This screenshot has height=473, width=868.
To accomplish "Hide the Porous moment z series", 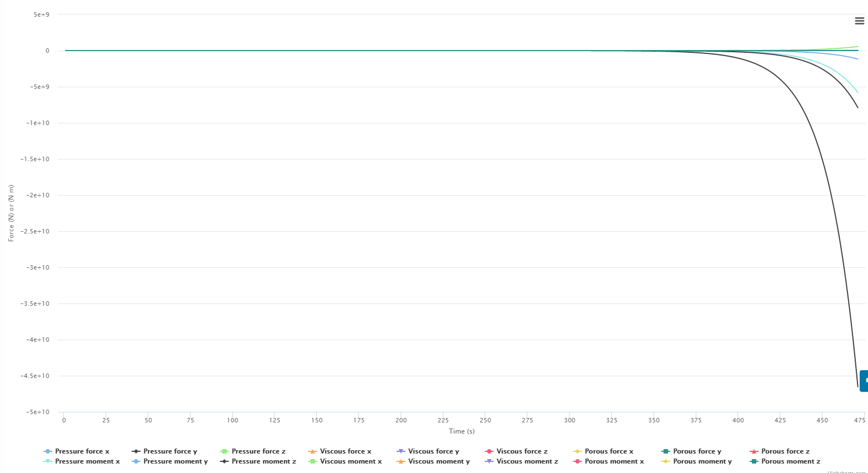I will pos(790,461).
